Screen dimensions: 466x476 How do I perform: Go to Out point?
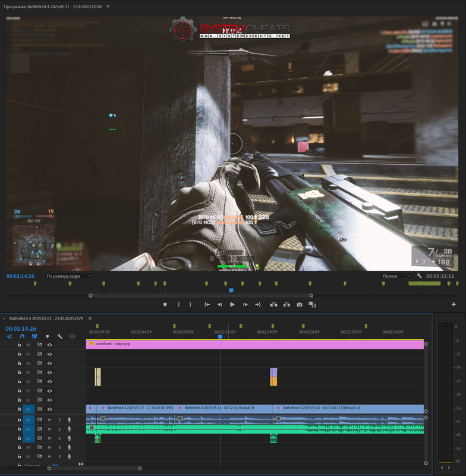click(x=258, y=305)
